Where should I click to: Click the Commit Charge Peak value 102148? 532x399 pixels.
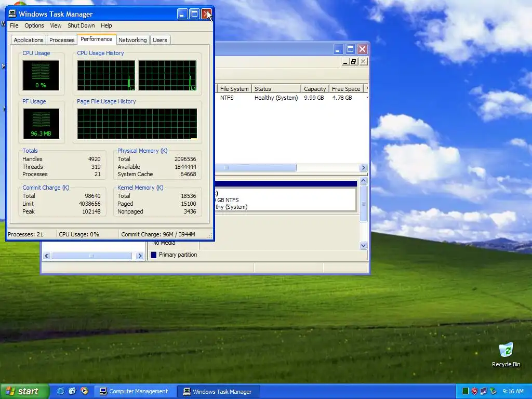pyautogui.click(x=91, y=211)
